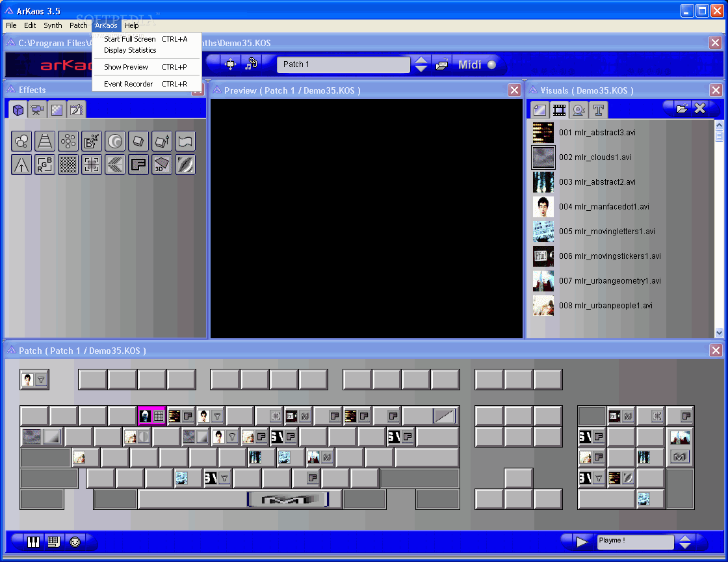Open the checkered transparency effects tab
The width and height of the screenshot is (728, 562).
coord(57,110)
